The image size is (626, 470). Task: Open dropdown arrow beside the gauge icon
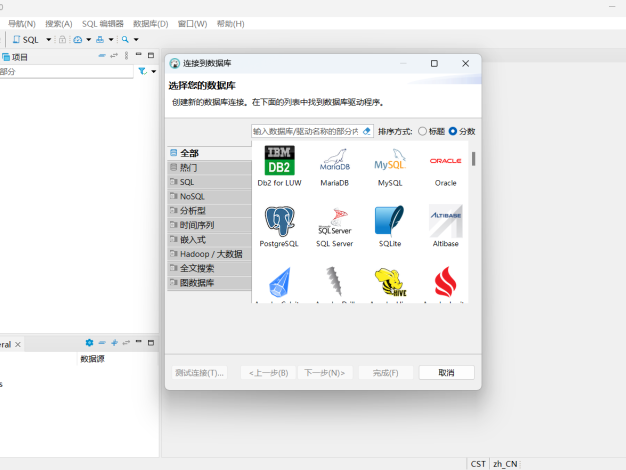(89, 40)
